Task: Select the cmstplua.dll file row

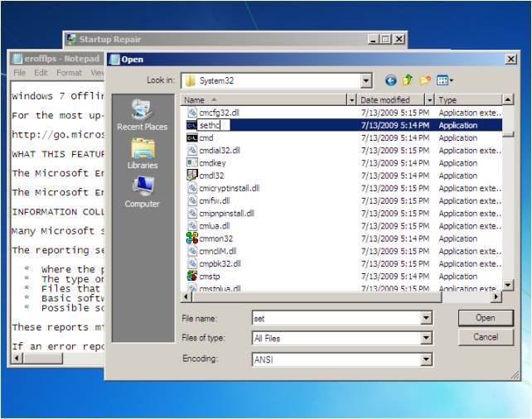Action: pyautogui.click(x=341, y=288)
